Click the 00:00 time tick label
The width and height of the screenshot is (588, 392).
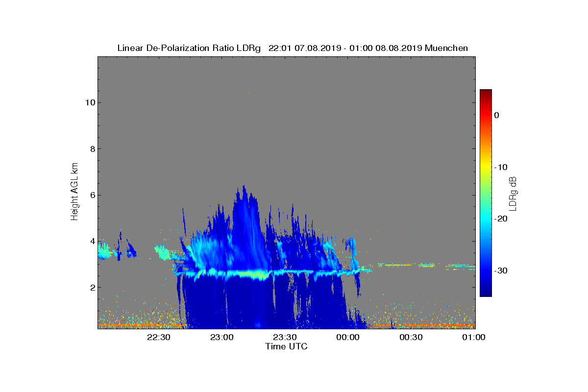tap(348, 337)
